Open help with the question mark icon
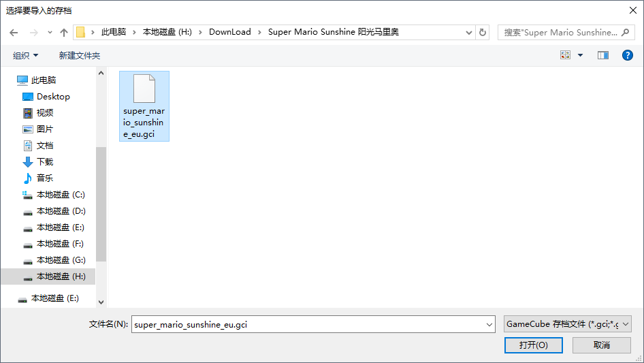Viewport: 644px width, 363px height. (628, 55)
